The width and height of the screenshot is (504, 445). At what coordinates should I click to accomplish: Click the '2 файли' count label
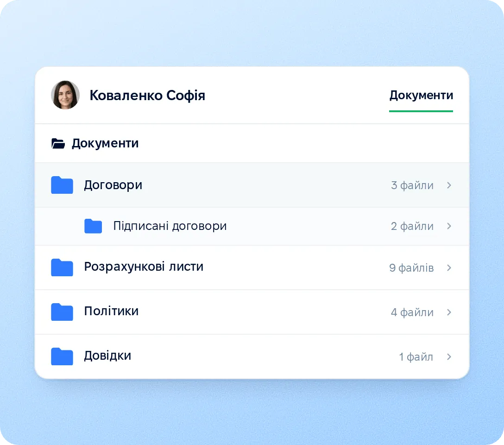[x=412, y=226]
